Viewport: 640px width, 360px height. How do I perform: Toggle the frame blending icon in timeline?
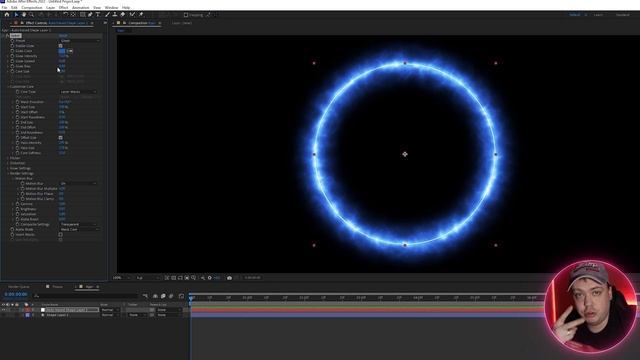[x=163, y=296]
